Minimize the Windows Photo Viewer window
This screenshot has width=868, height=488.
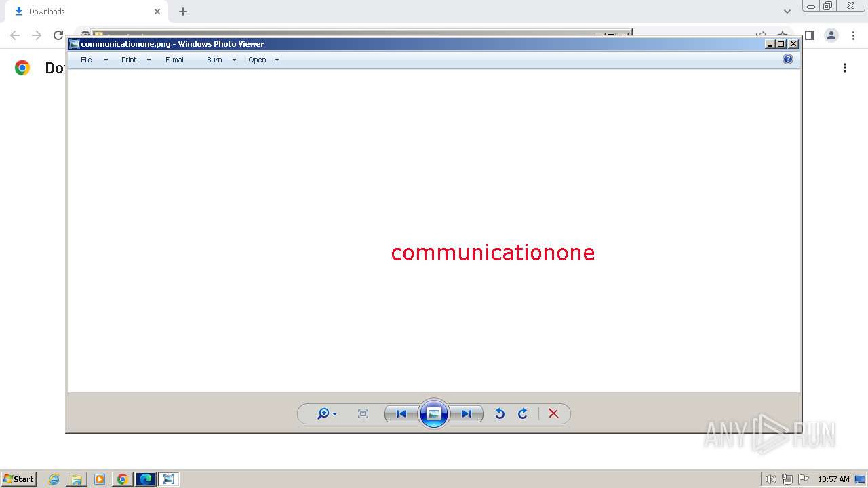(770, 44)
